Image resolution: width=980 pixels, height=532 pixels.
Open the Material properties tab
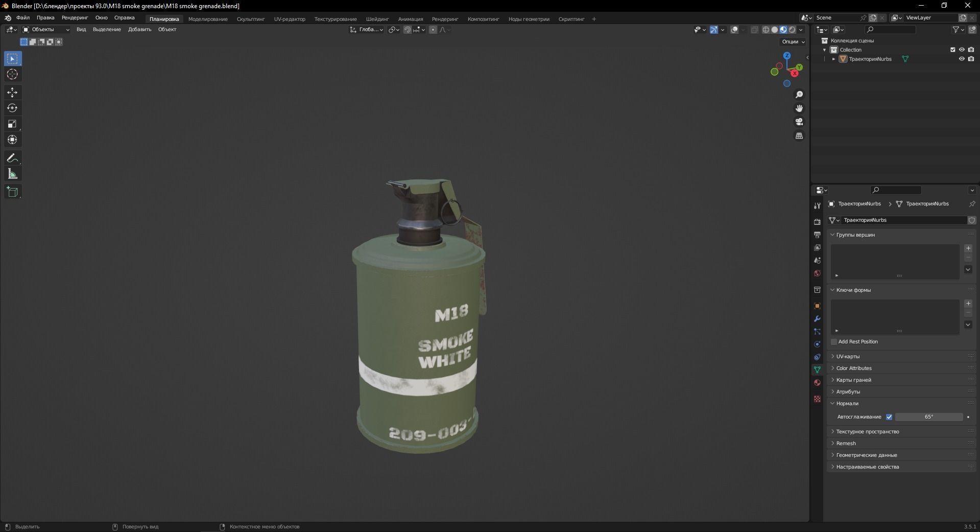tap(817, 383)
